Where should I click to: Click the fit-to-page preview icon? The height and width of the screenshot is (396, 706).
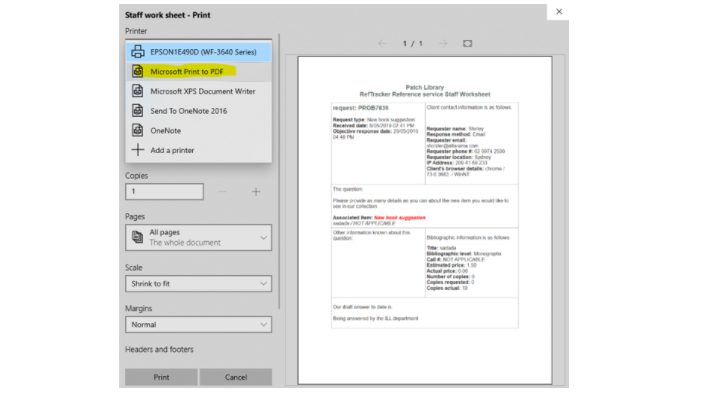tap(467, 44)
